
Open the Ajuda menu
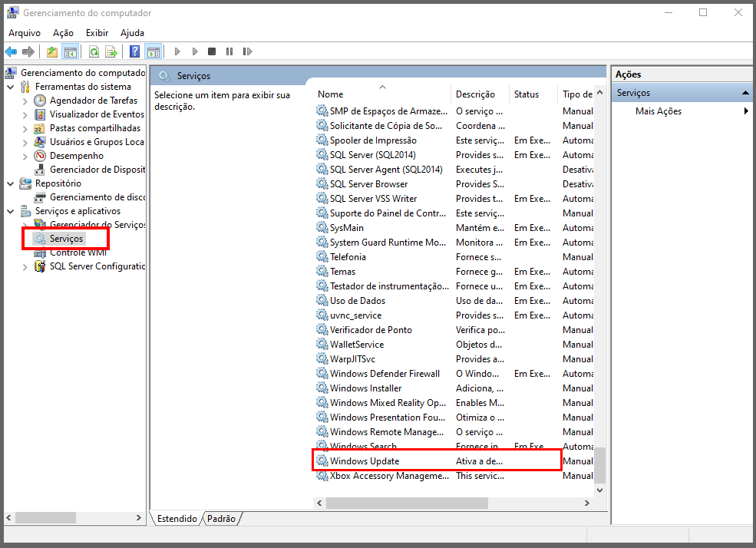(132, 33)
